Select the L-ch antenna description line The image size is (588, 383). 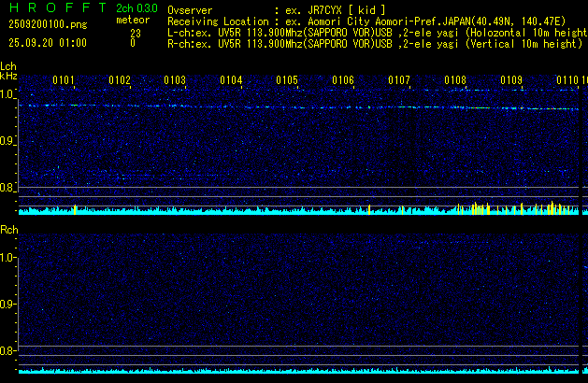click(374, 32)
